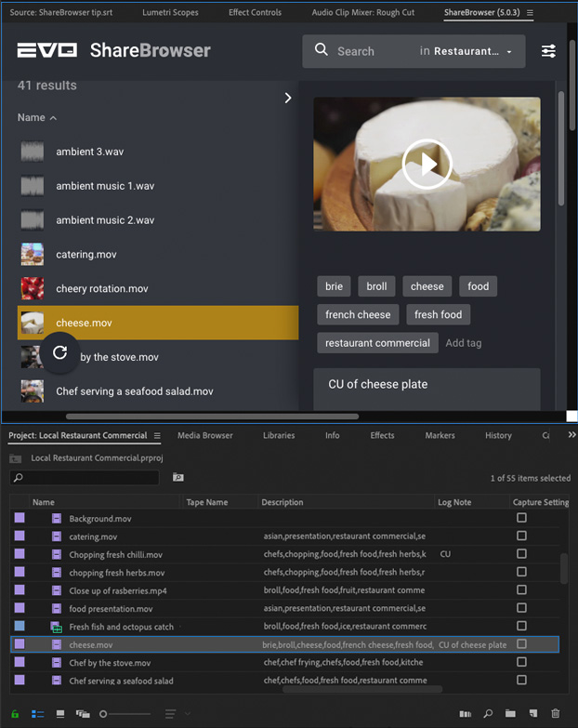
Task: Sort results by the Name header arrow
Action: pyautogui.click(x=53, y=118)
